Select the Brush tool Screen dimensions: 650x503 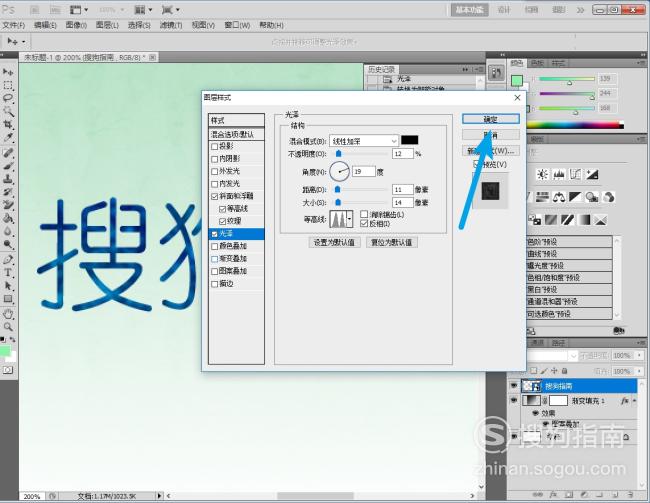click(x=8, y=166)
